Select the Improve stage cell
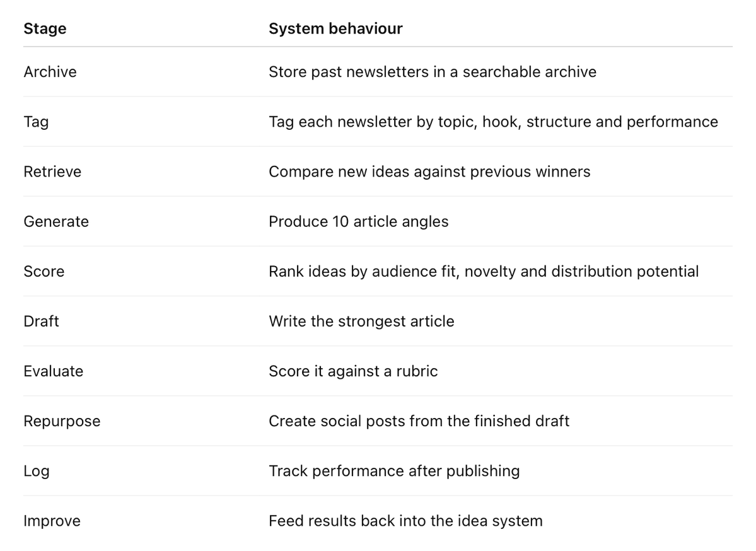Screen dimensions: 756x551 pyautogui.click(x=52, y=521)
